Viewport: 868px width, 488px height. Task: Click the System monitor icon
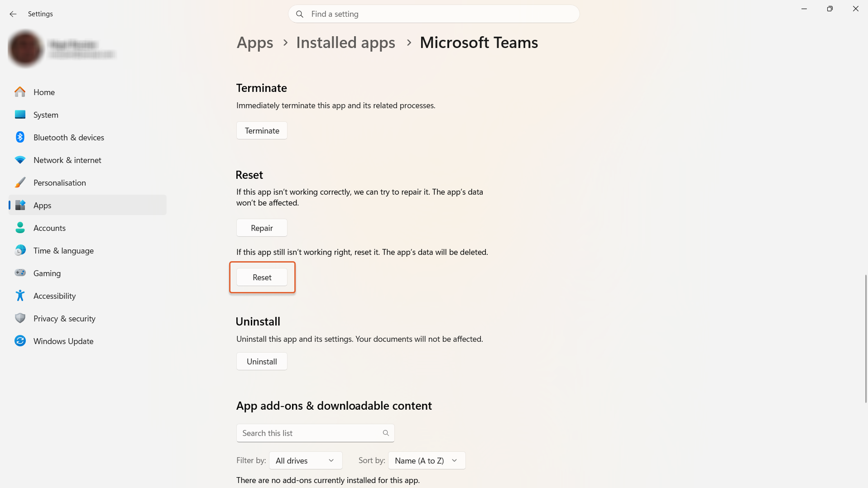pyautogui.click(x=20, y=115)
